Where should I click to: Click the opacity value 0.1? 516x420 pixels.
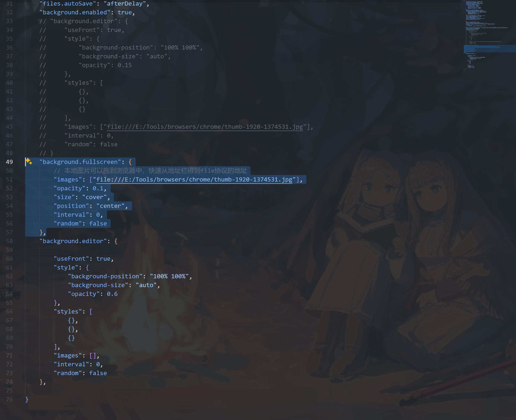(98, 188)
